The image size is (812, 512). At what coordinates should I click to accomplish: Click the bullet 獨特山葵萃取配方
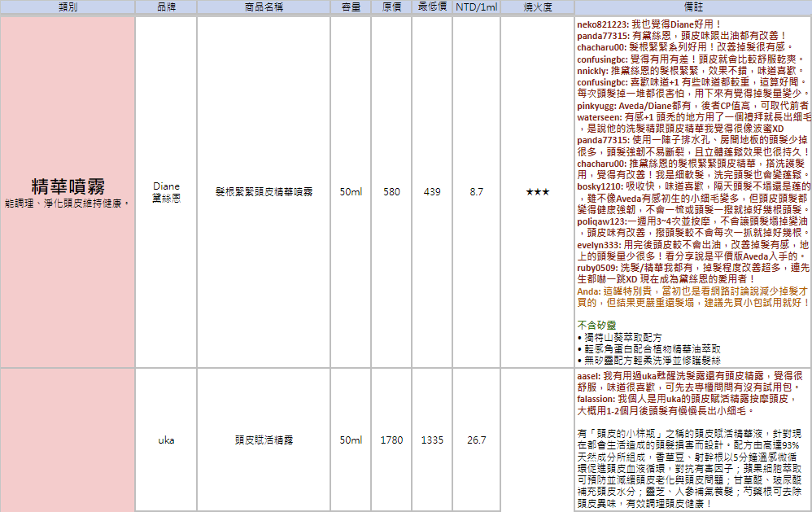tap(619, 337)
